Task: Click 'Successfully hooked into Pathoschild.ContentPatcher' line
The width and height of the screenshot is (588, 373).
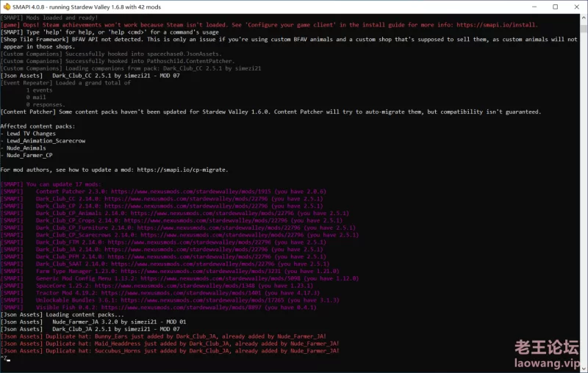Action: coord(118,61)
